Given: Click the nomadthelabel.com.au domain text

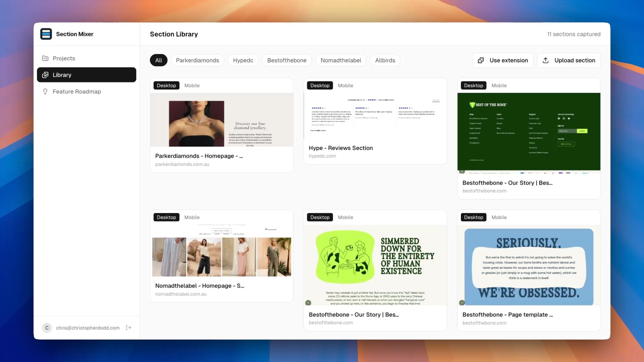Looking at the screenshot, I should (181, 294).
